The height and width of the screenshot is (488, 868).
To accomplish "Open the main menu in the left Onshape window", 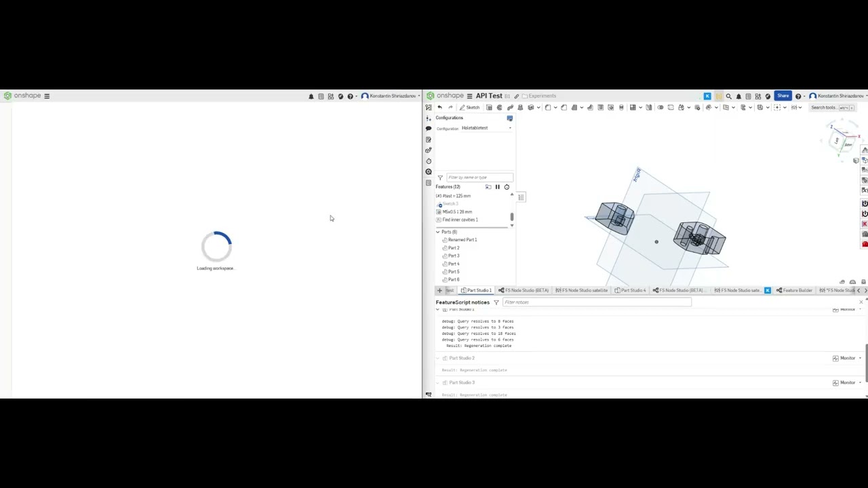I will tap(47, 96).
